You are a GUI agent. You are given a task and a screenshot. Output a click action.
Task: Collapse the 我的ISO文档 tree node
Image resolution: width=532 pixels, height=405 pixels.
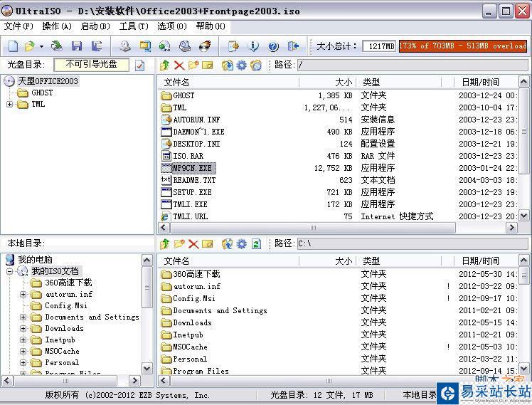[9, 271]
